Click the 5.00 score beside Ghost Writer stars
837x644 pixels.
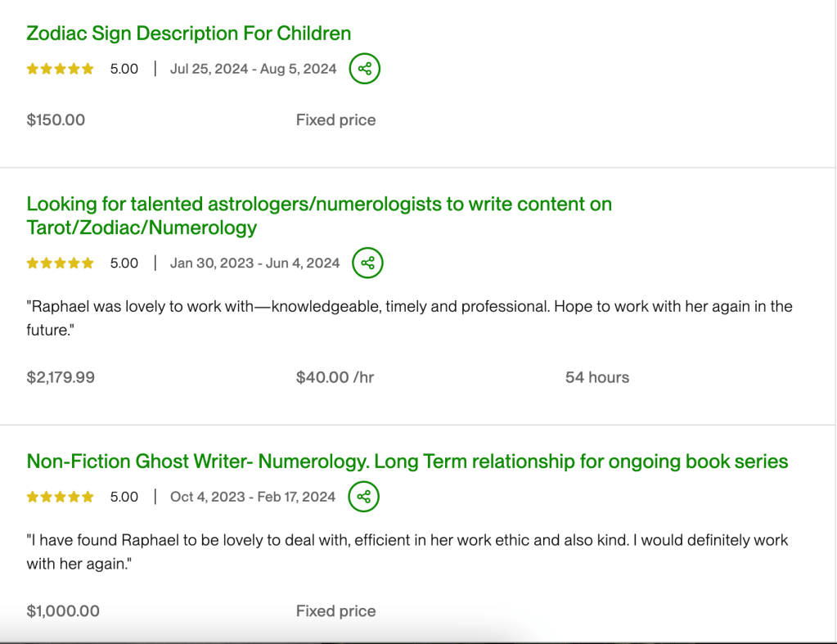pos(124,497)
